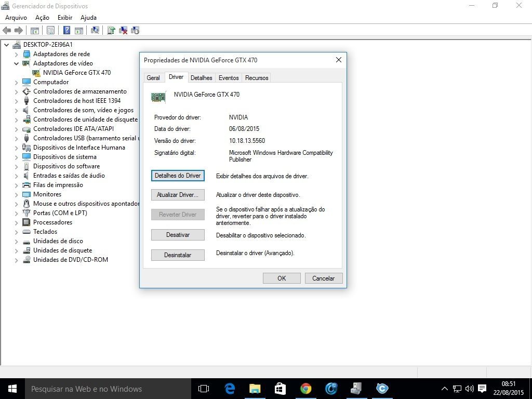Expand Portas (COM e LPT)
This screenshot has height=399, width=532.
(x=16, y=213)
